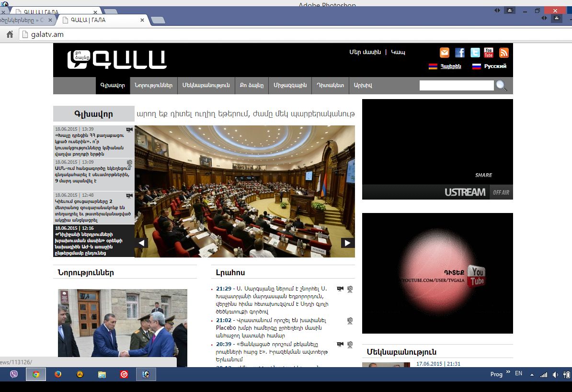Click the volume speaker icon in the system tray

tap(555, 374)
